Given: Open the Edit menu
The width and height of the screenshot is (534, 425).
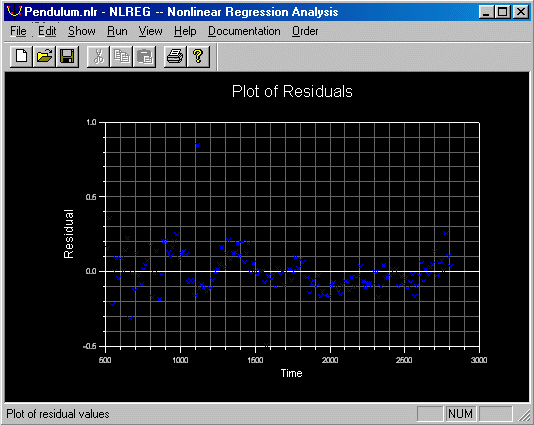Looking at the screenshot, I should (x=47, y=31).
